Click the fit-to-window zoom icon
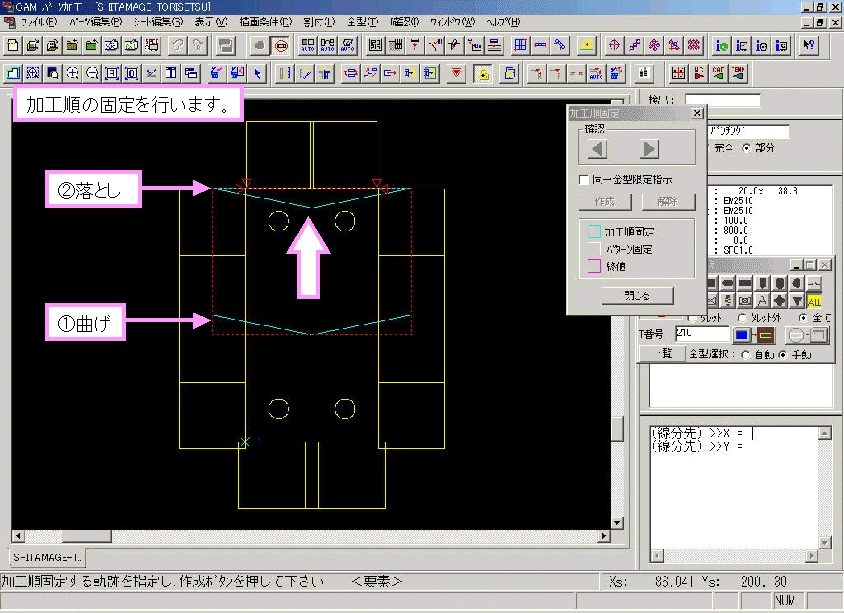The image size is (844, 613). pyautogui.click(x=112, y=73)
